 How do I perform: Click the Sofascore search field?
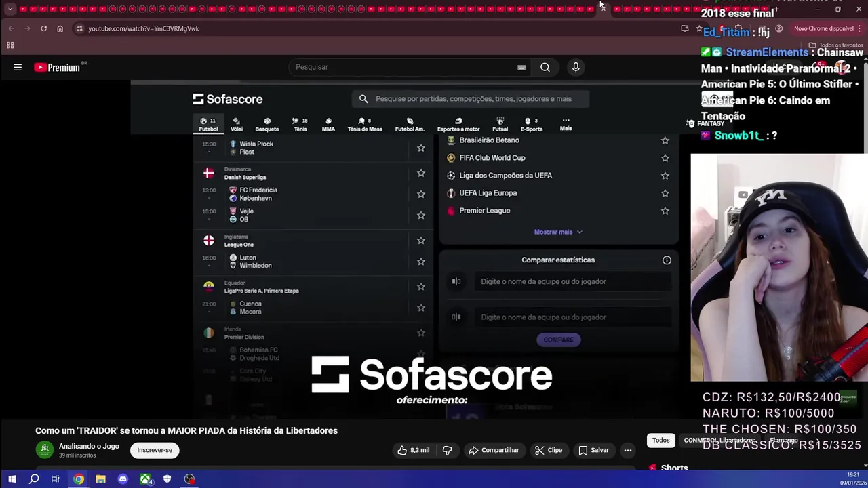click(471, 99)
